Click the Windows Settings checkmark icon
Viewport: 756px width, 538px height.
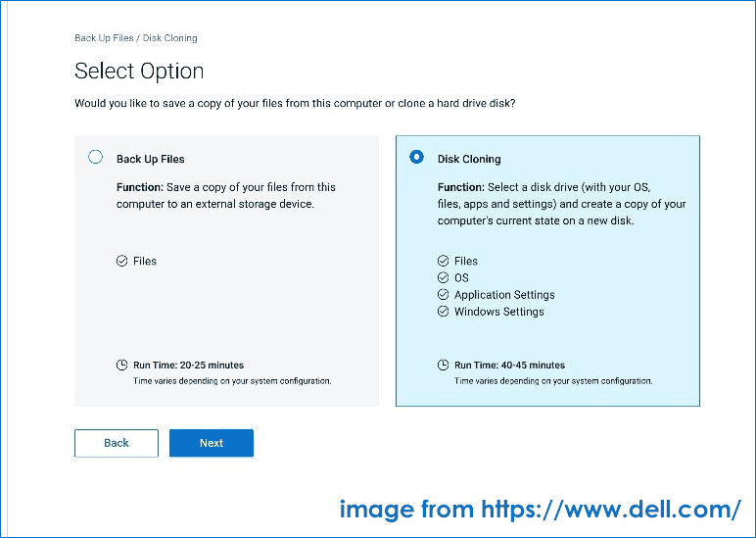443,312
